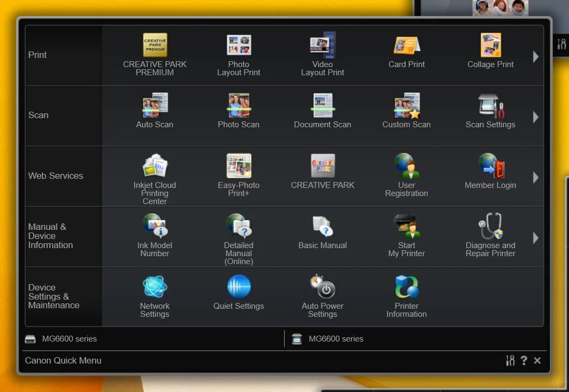Select Device Settings & Maintenance category
The width and height of the screenshot is (569, 392).
(x=63, y=296)
